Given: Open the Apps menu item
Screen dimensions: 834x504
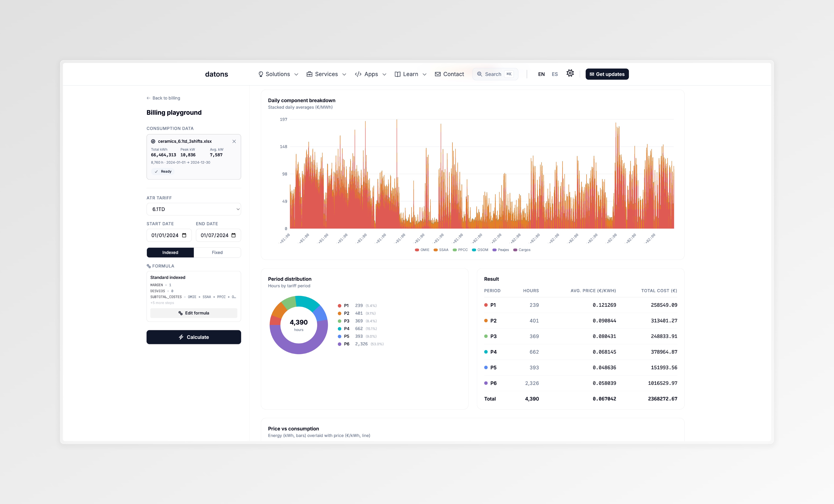Looking at the screenshot, I should [x=370, y=74].
